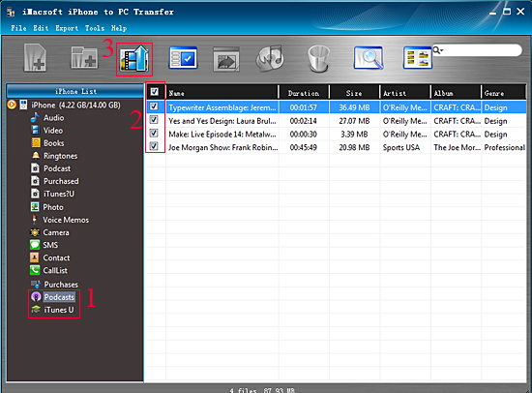This screenshot has width=532, height=393.
Task: Click the 'The Joe Mor...' album cell
Action: [x=457, y=147]
